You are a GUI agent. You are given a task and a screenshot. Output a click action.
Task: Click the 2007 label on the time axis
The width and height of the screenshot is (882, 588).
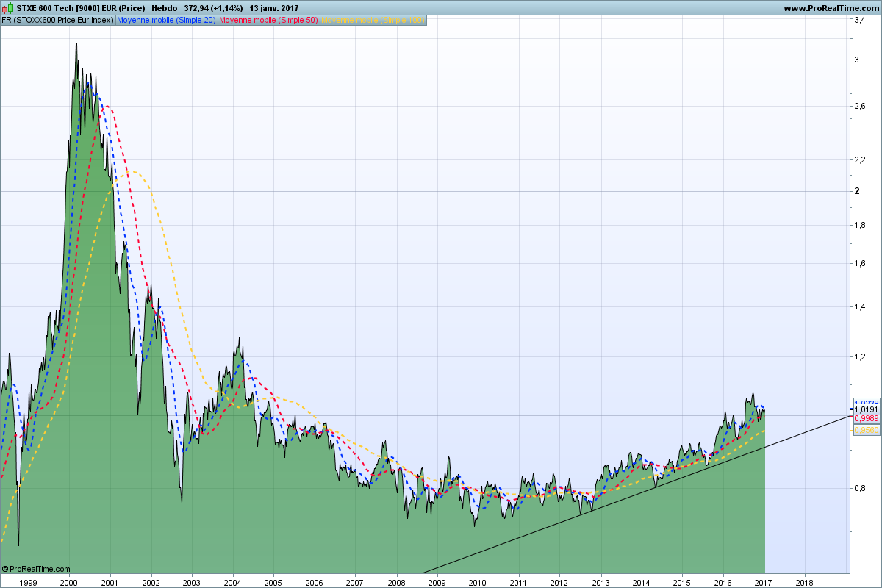(x=355, y=581)
